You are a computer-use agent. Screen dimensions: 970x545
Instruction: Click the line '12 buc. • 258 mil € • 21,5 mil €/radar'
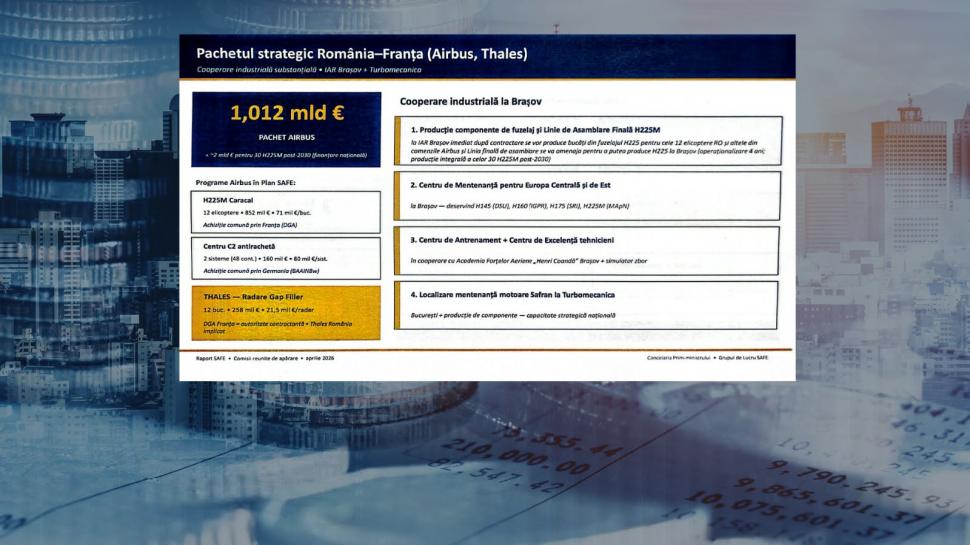pyautogui.click(x=259, y=310)
